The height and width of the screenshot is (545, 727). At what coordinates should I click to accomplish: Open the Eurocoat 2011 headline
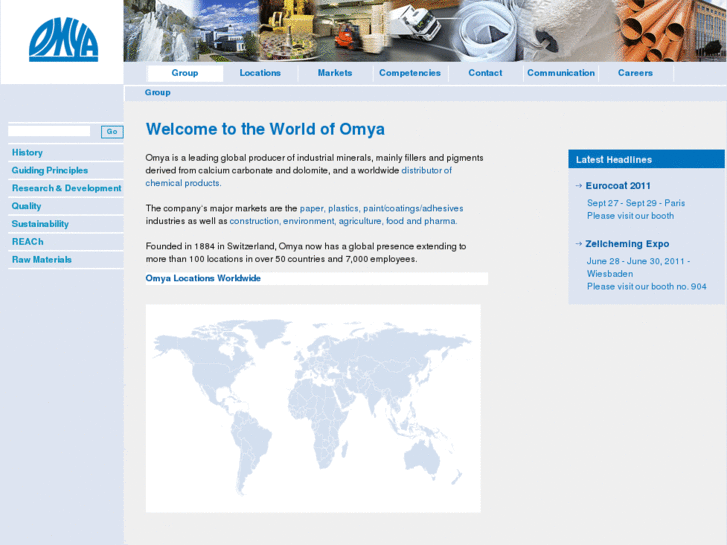pyautogui.click(x=618, y=186)
